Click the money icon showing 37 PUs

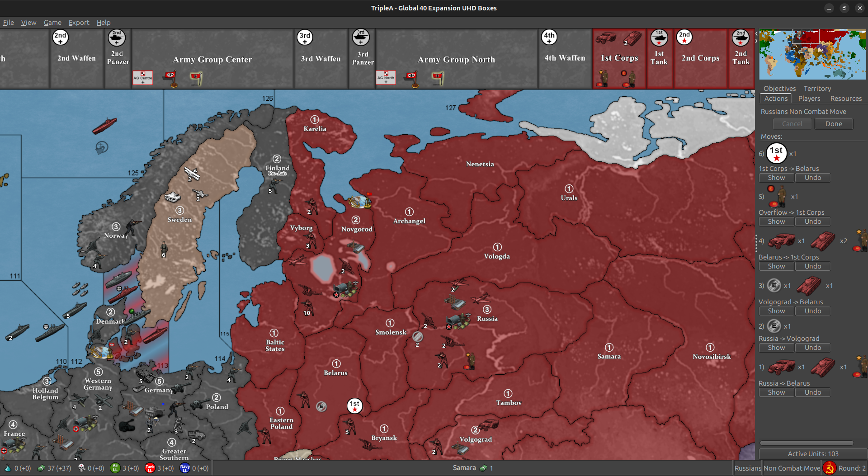coord(40,468)
